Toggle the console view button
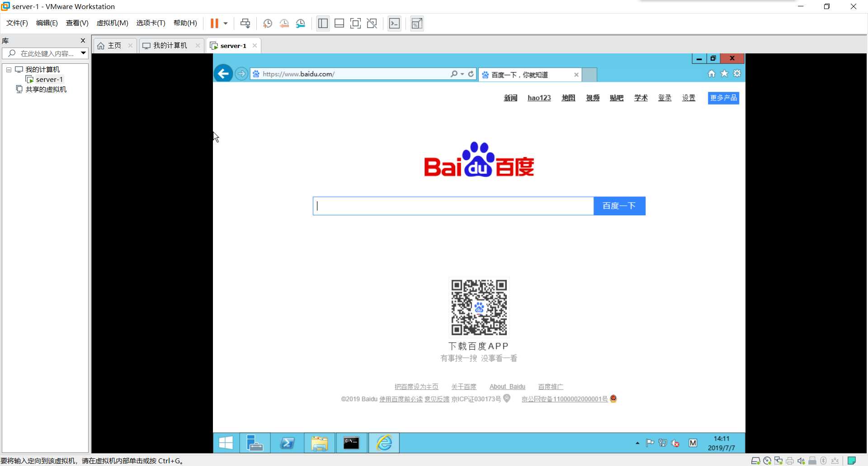 [x=394, y=24]
